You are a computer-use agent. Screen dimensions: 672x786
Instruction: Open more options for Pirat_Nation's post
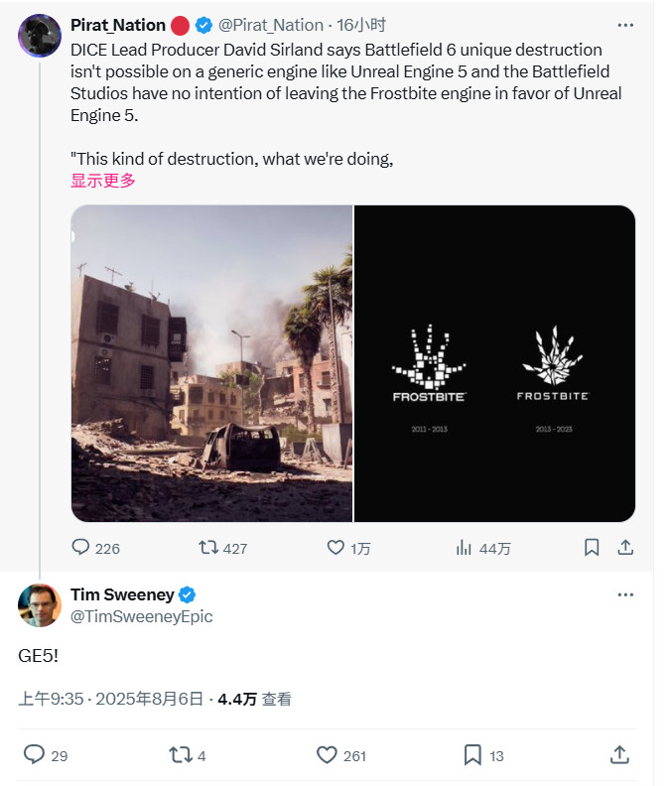point(625,25)
